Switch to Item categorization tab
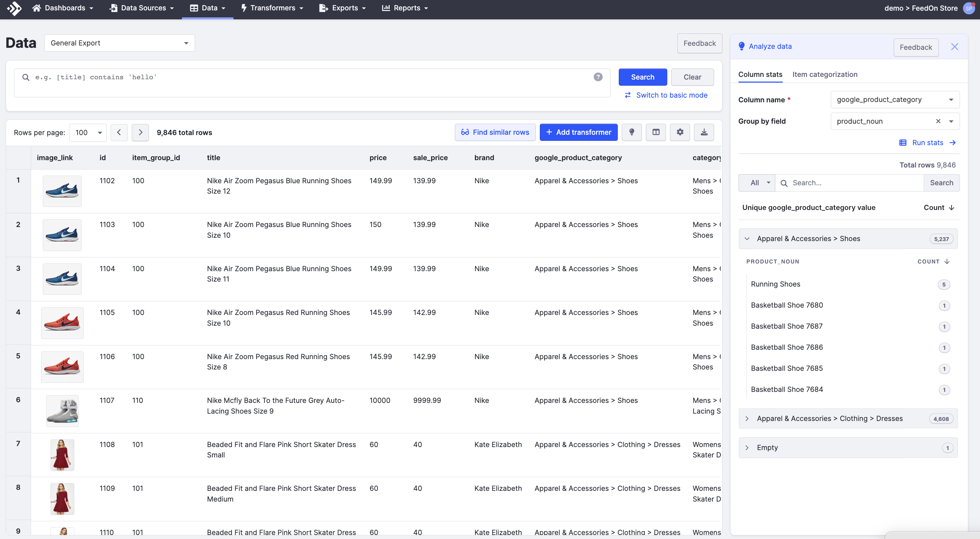 (x=824, y=75)
